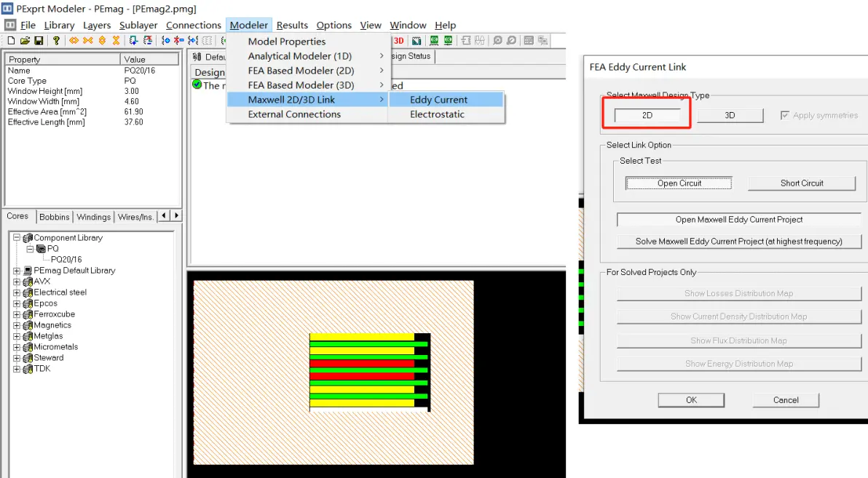Click the tab strip scroll-right arrow
Screen dimensions: 868x478
176,216
